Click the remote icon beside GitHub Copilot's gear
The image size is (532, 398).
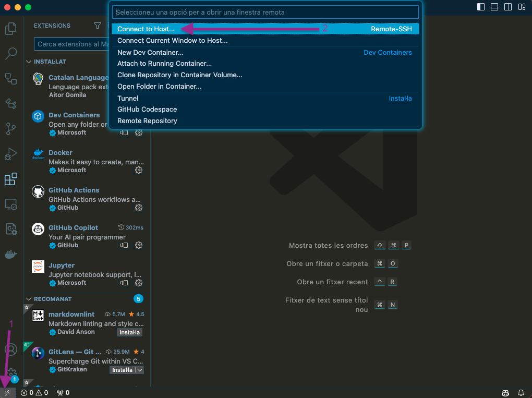(124, 245)
